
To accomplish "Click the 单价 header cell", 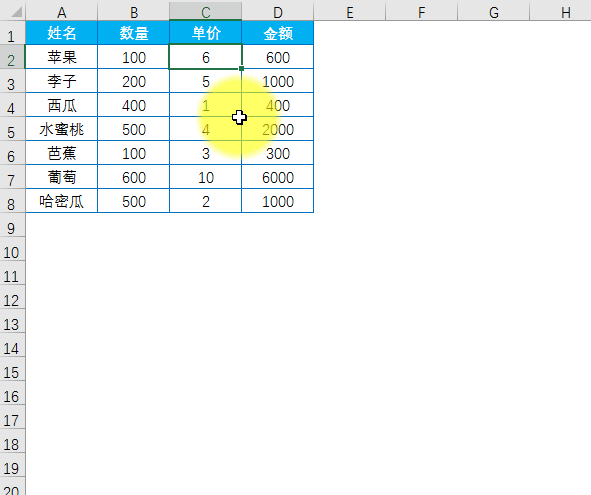I will (205, 33).
